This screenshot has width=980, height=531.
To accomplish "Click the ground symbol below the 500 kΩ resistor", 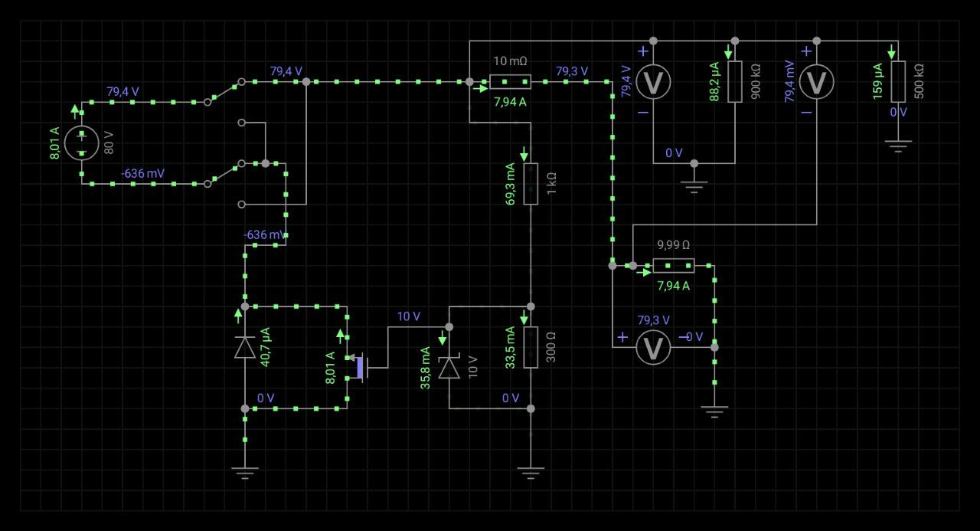I will click(x=898, y=146).
